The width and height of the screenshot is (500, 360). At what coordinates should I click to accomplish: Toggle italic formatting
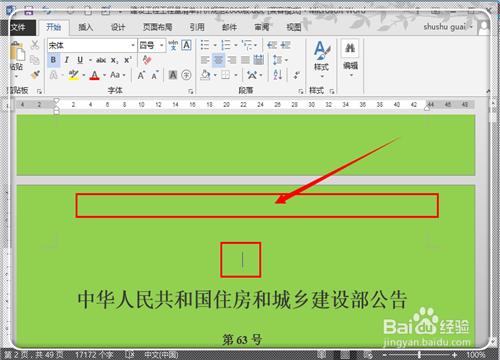(67, 60)
